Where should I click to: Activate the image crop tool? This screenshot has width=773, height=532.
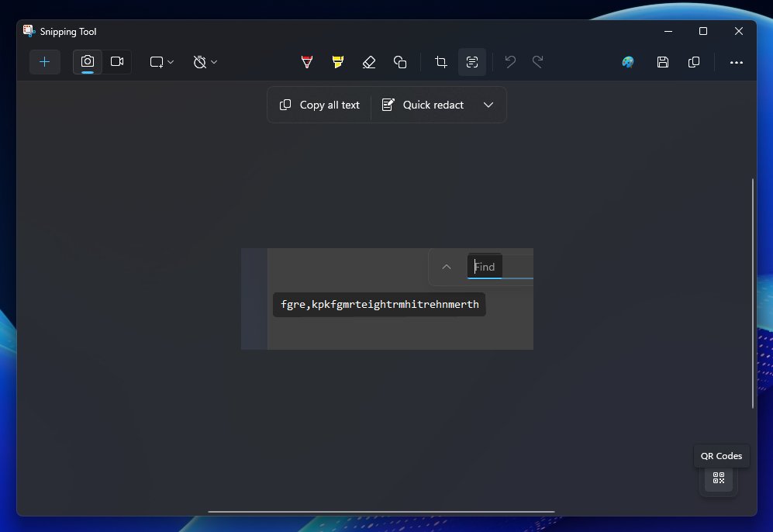click(x=440, y=62)
